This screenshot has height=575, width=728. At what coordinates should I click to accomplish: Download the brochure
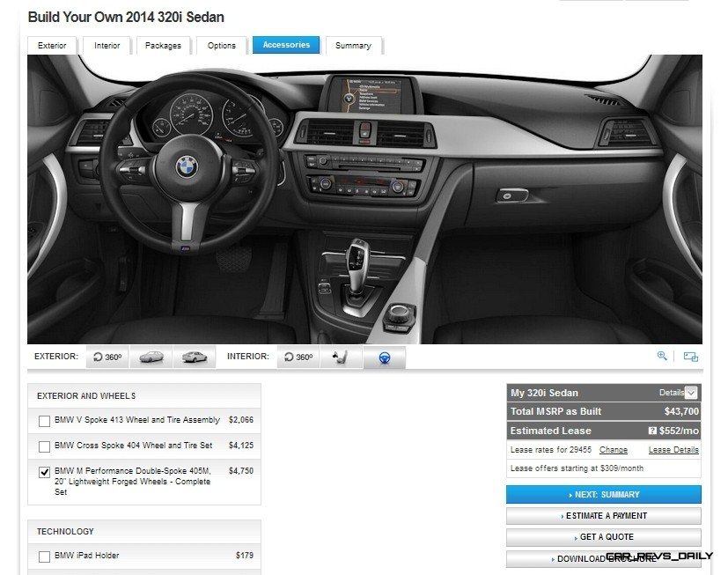[x=604, y=559]
